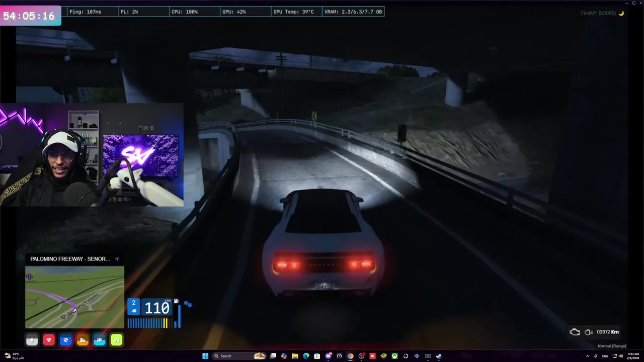Click the fuel pump icon above the fuel bar
Screen dimensions: 644x362
coord(176,301)
